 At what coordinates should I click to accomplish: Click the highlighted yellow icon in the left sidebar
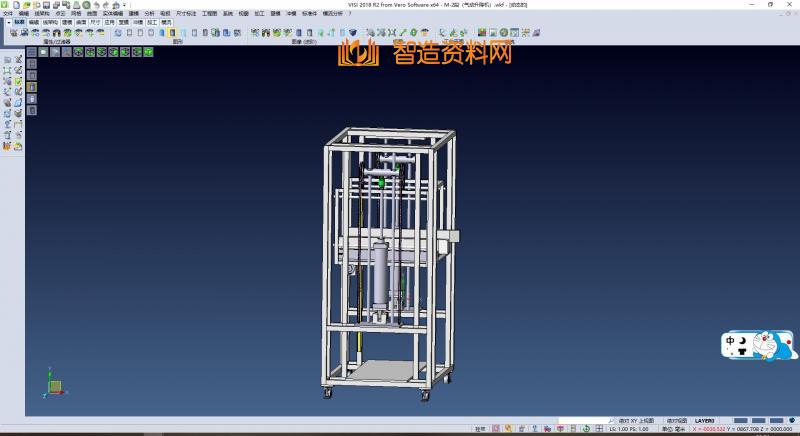pos(31,87)
